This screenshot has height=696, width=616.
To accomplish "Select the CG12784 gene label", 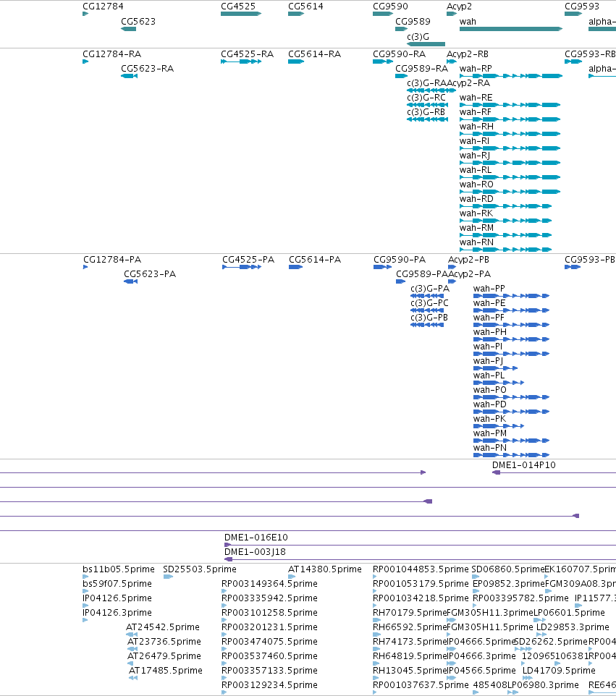I will (103, 7).
